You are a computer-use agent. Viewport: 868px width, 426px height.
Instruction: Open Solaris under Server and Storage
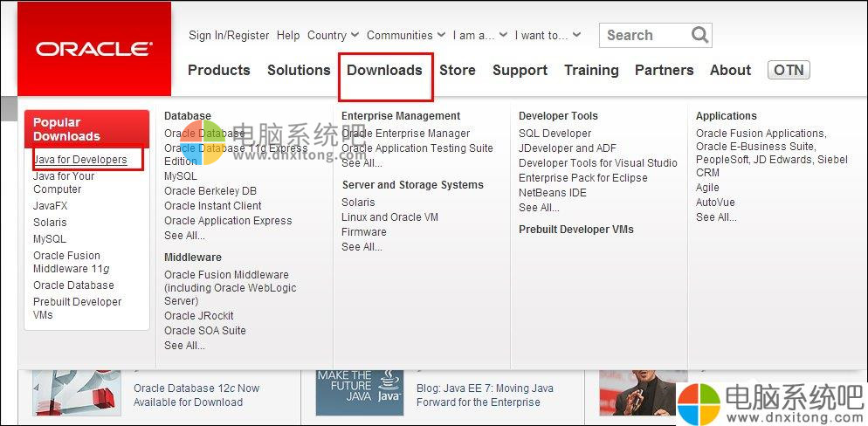click(x=358, y=203)
